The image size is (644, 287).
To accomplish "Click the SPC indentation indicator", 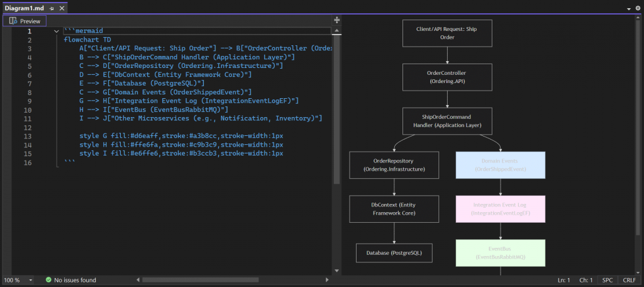I will 608,280.
